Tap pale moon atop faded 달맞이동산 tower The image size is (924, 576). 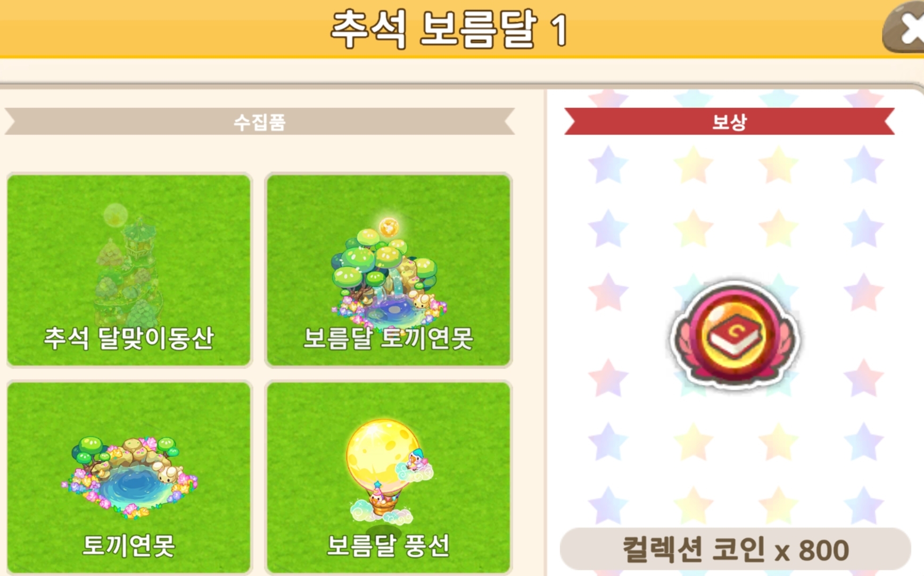[115, 215]
